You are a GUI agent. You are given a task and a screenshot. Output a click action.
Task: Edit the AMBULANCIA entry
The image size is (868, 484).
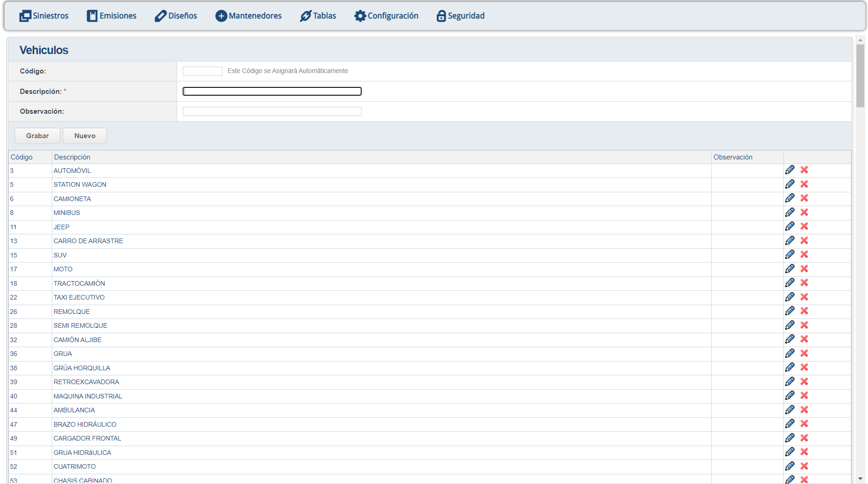click(789, 410)
